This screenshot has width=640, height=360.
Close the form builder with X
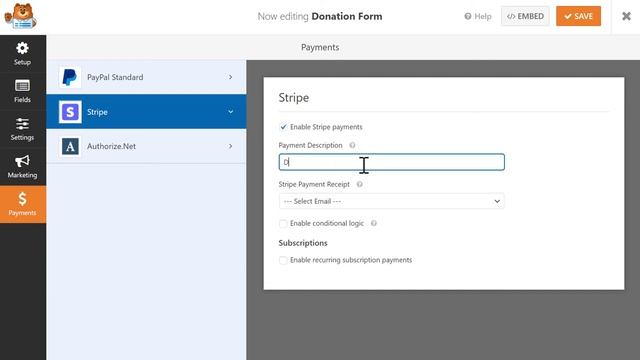point(626,16)
